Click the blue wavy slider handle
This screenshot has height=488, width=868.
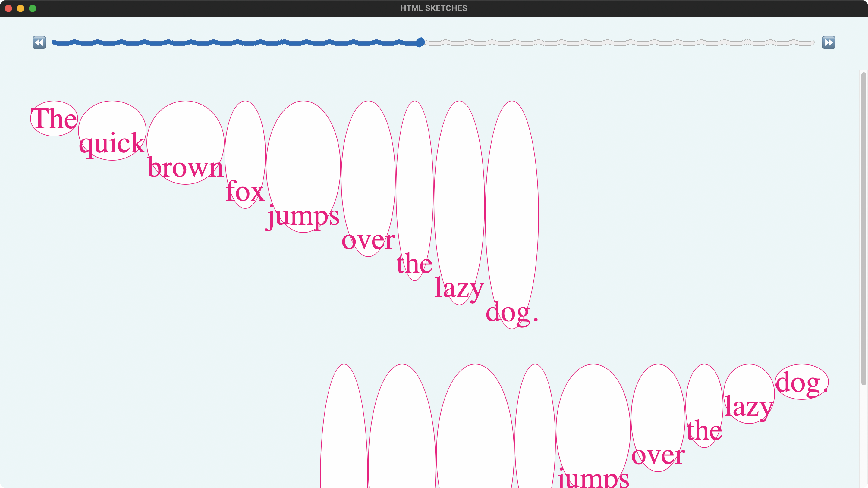420,42
